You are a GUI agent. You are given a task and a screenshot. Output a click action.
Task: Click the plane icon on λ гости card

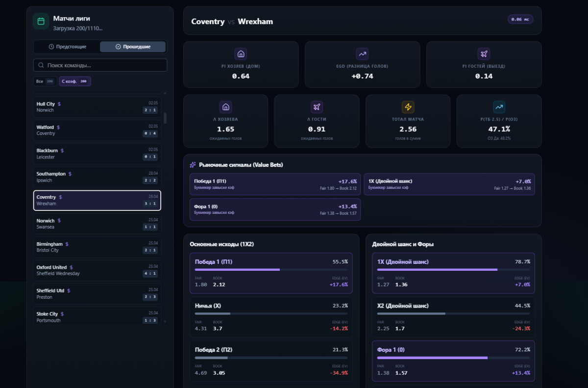317,107
